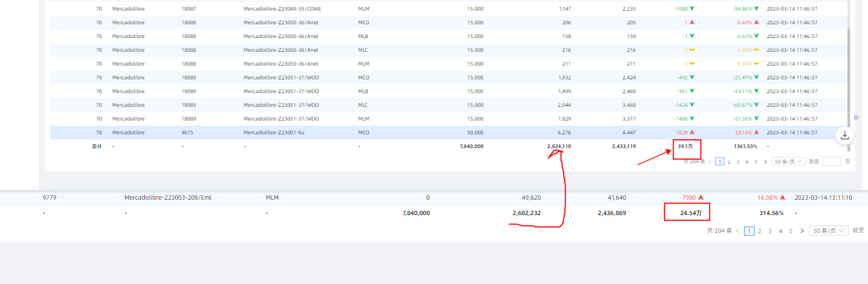Click timestamp 2023-03-14 13:11:10
This screenshot has height=284, width=868.
click(823, 197)
